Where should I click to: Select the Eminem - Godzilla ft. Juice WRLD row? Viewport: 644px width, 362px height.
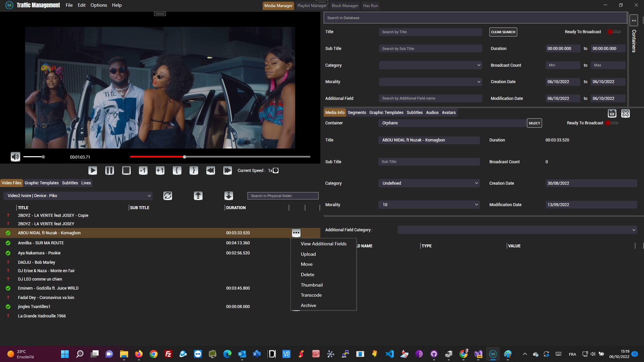[x=160, y=288]
